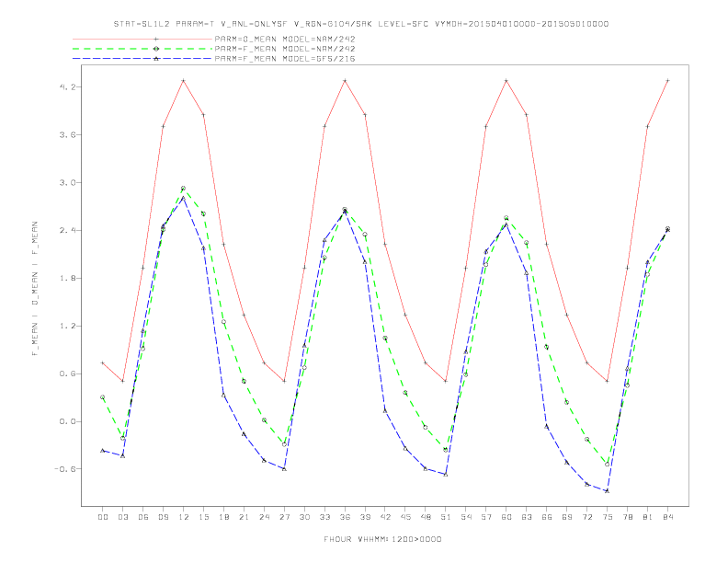Click x-axis tick label 78
Viewport: 728px width, 563px height.
[628, 517]
